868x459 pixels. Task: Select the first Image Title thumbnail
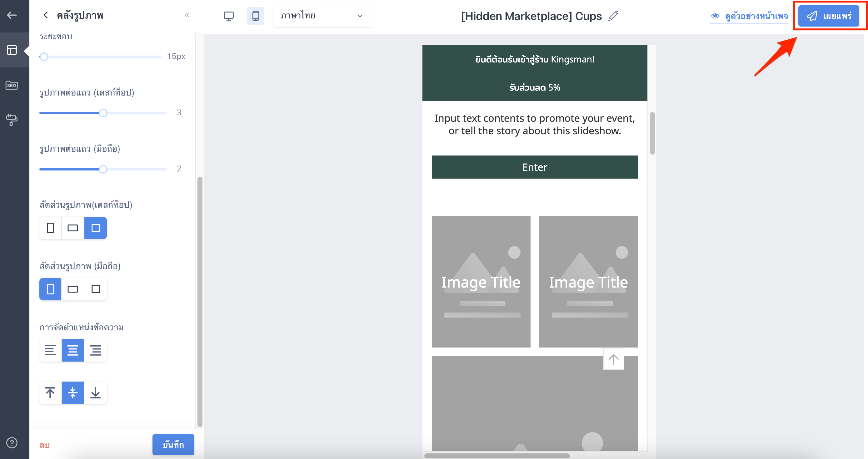click(x=481, y=282)
